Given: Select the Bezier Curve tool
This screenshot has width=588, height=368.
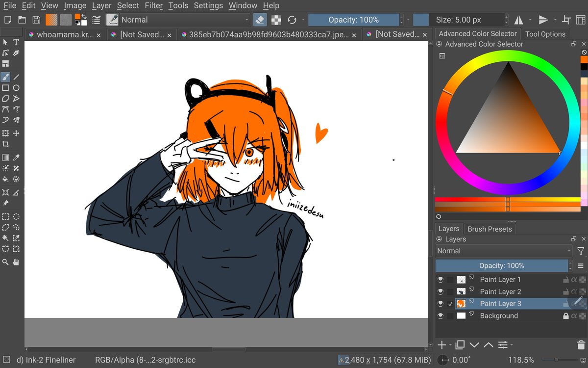Looking at the screenshot, I should 5,109.
